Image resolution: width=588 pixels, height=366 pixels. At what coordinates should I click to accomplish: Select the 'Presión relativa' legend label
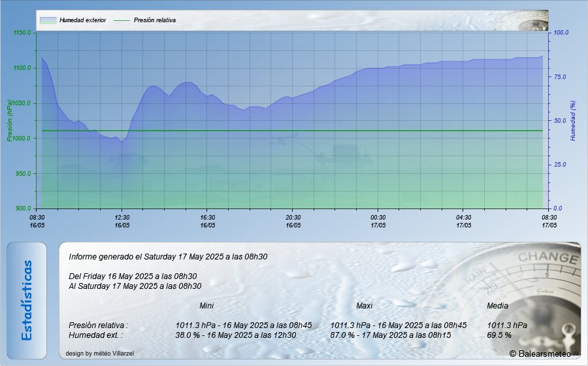(155, 20)
